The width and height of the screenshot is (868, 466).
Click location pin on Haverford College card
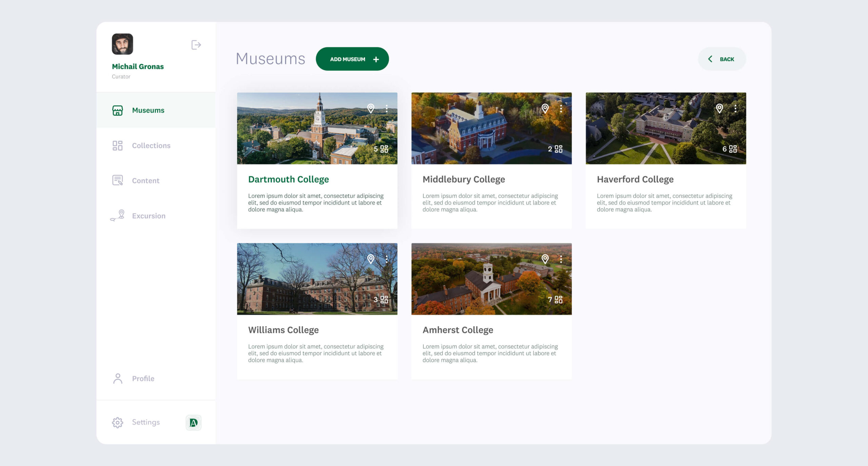(x=719, y=108)
